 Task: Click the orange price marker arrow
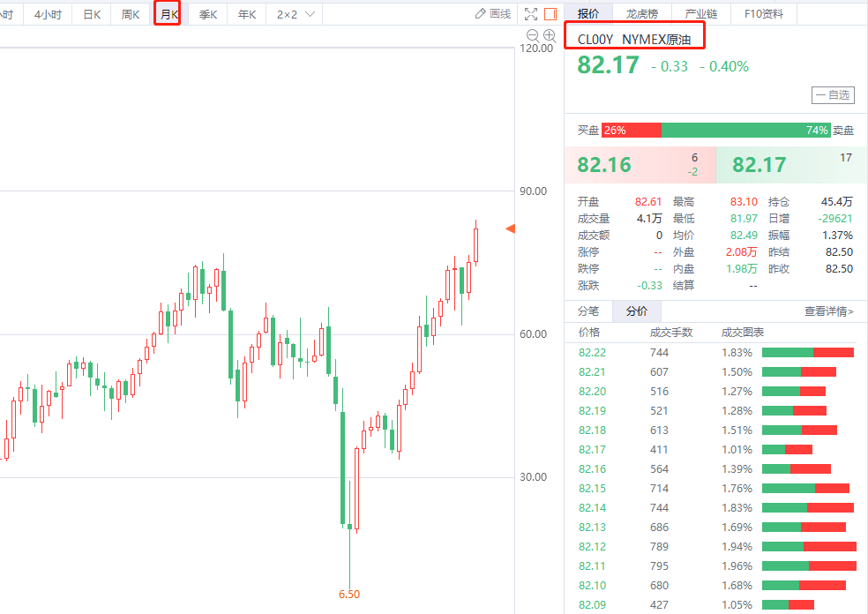coord(510,229)
